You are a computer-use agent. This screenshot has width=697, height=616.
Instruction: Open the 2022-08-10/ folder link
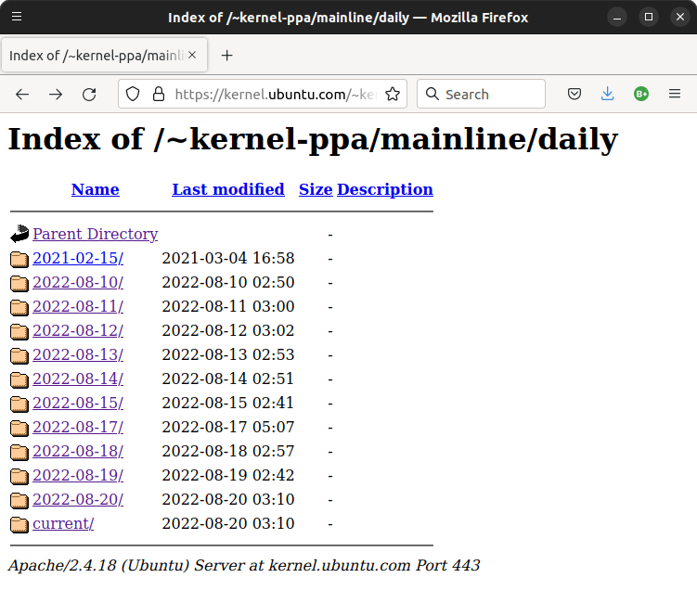[x=78, y=282]
